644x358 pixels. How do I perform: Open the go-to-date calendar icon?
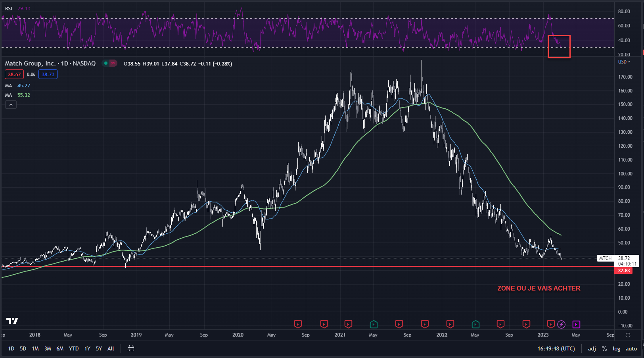coord(131,348)
